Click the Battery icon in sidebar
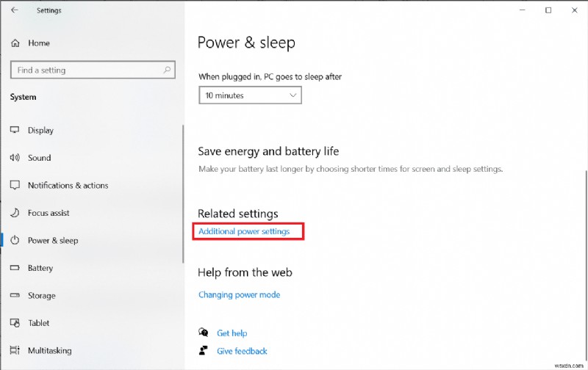588x370 pixels. tap(14, 269)
